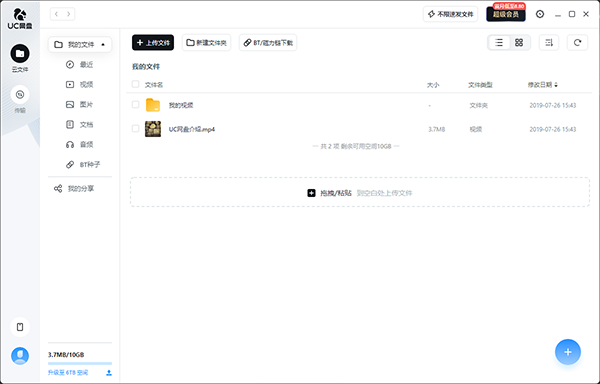The width and height of the screenshot is (600, 384).
Task: Select 图片 in the sidebar
Action: click(86, 104)
